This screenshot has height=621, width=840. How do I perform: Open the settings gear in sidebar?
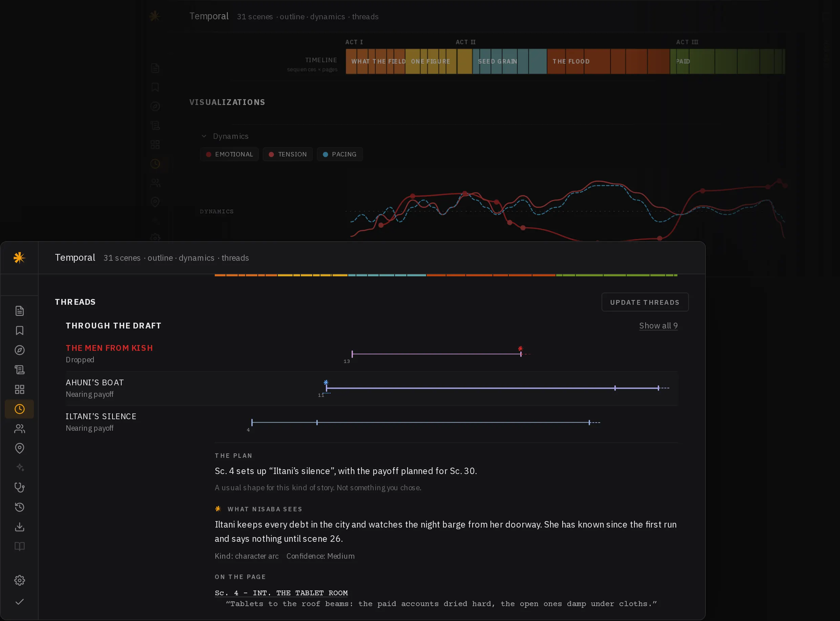20,580
